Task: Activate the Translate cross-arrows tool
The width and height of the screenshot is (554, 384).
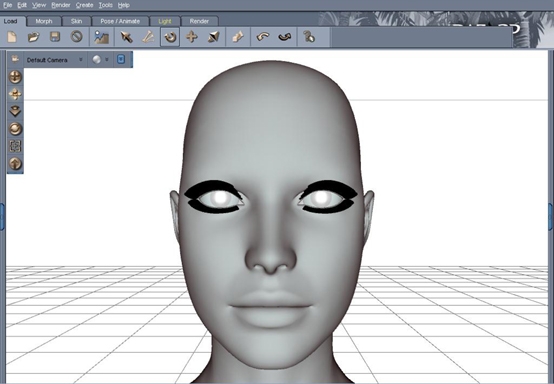Action: pyautogui.click(x=192, y=37)
